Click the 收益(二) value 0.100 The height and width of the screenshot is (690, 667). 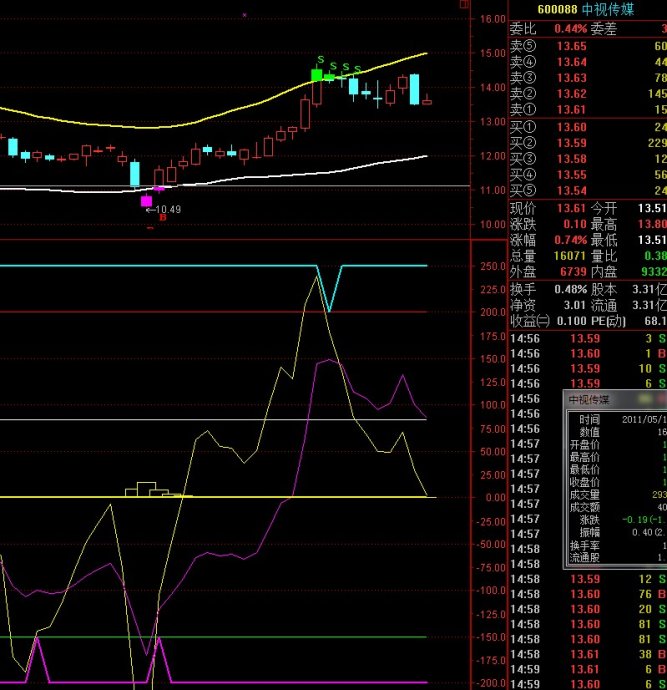[x=572, y=321]
